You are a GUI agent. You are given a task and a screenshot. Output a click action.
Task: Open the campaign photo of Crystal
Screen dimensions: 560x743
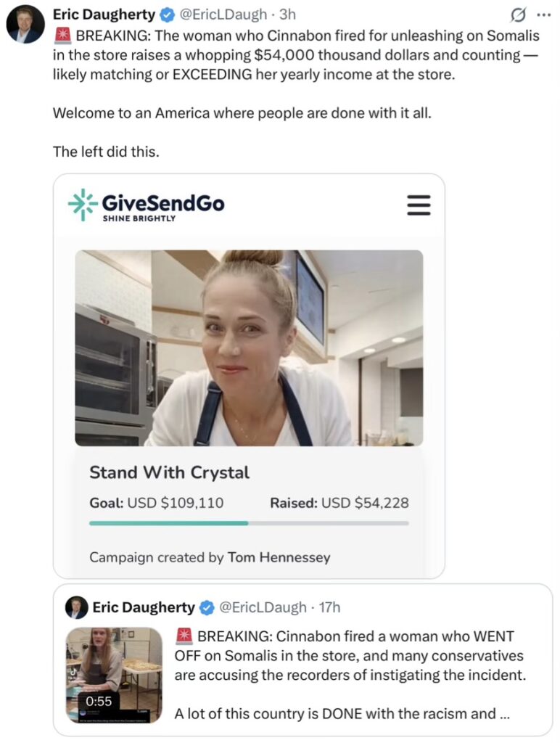(249, 348)
